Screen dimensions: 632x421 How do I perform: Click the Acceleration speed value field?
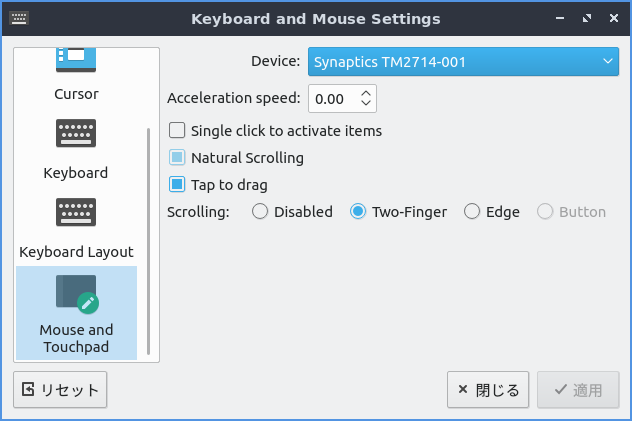coord(331,98)
